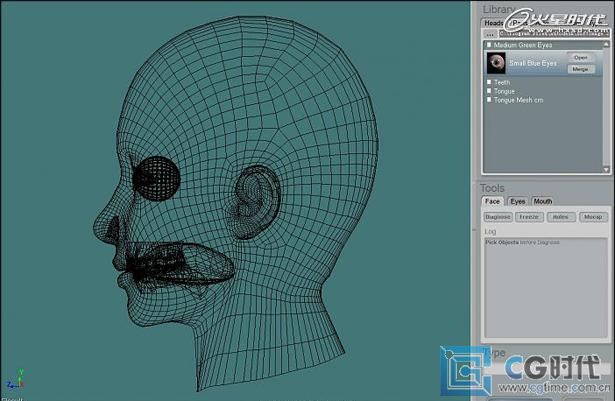This screenshot has width=615, height=401.
Task: Merge the Small Blue Eyes asset
Action: click(581, 69)
